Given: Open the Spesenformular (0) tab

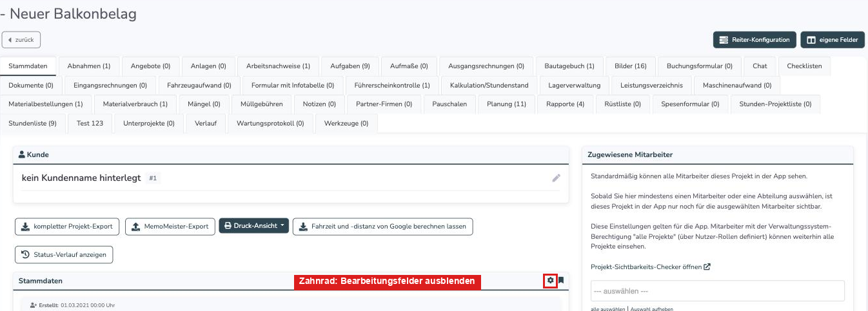Looking at the screenshot, I should tap(690, 104).
